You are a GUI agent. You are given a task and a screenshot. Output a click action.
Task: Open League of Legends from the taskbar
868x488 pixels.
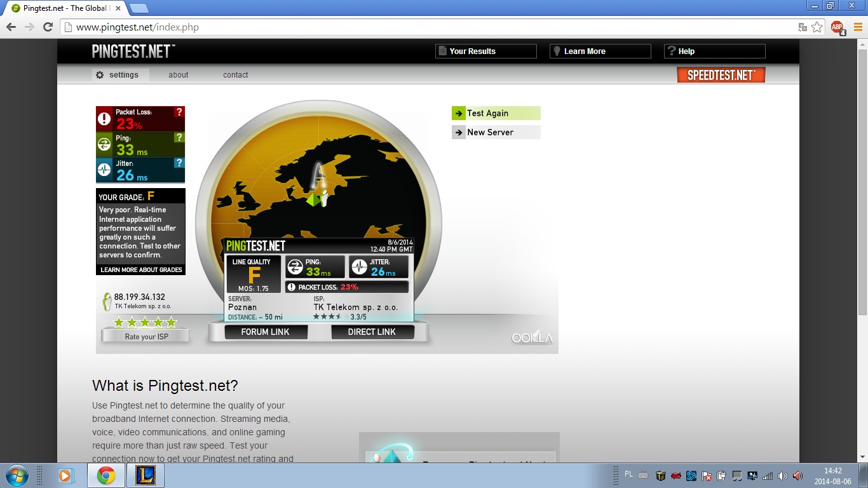click(146, 475)
